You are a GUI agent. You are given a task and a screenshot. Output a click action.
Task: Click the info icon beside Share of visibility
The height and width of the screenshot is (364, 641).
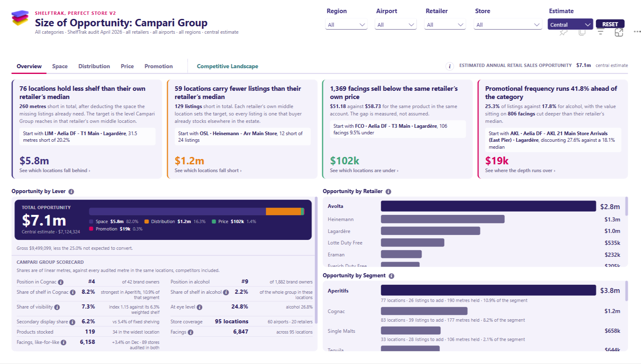[x=57, y=307]
